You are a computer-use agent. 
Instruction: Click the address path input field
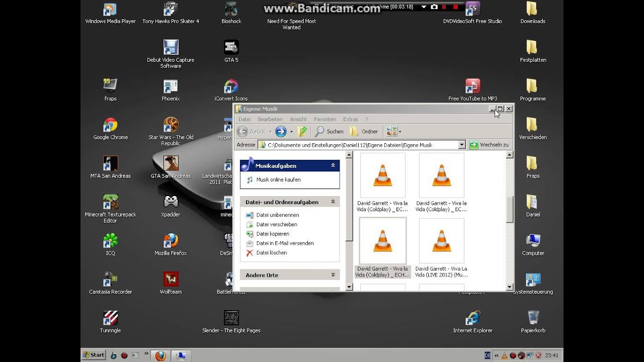pos(358,145)
